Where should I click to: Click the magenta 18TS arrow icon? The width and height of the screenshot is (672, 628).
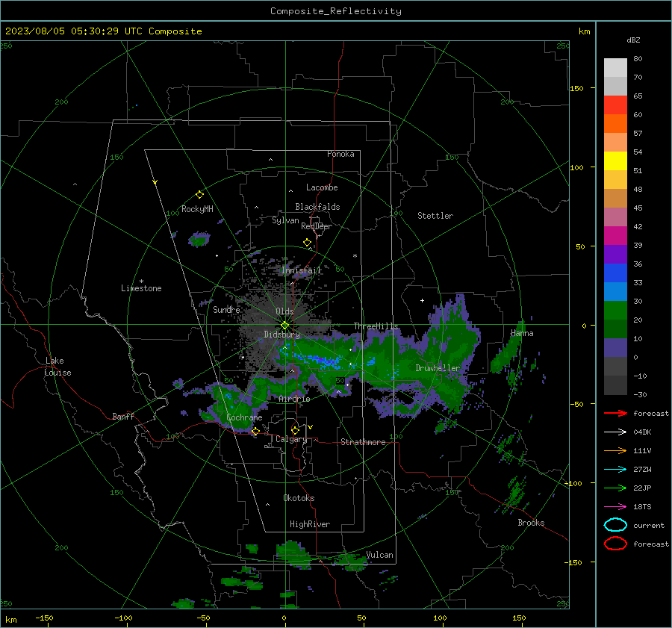(x=615, y=507)
